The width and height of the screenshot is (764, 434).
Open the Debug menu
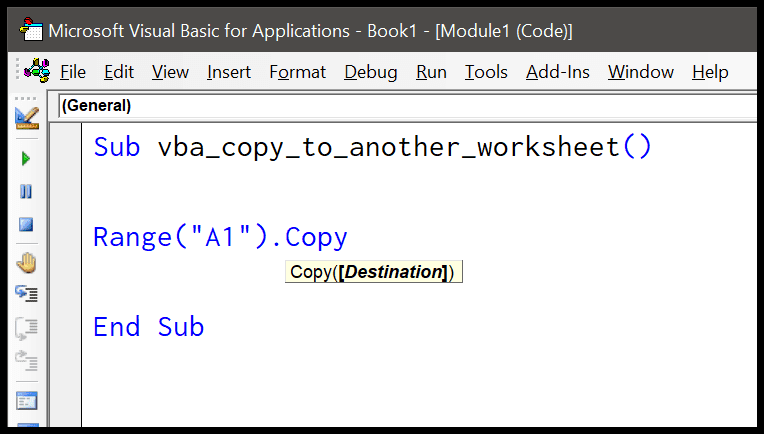pos(371,72)
